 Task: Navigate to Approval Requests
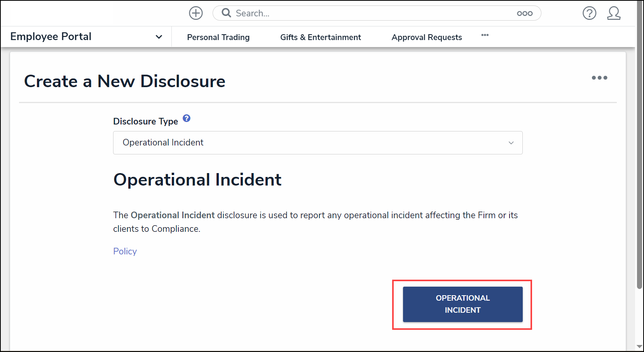pyautogui.click(x=426, y=37)
